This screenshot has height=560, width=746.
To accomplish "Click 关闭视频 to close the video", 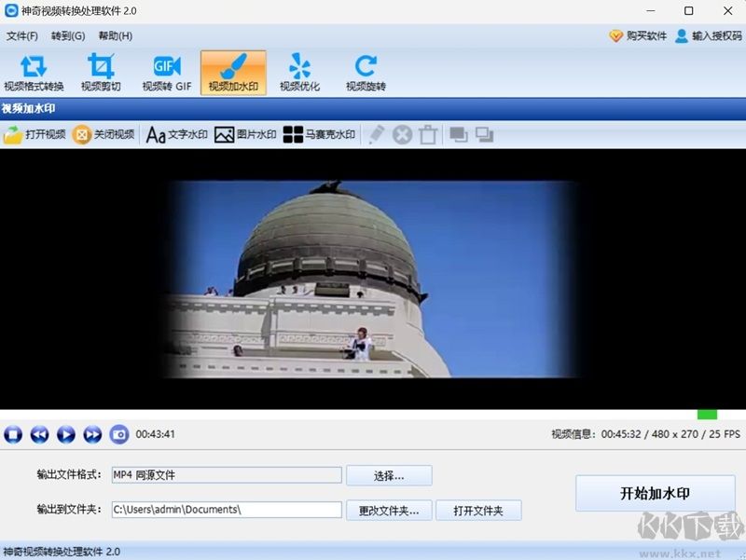I will pos(104,134).
